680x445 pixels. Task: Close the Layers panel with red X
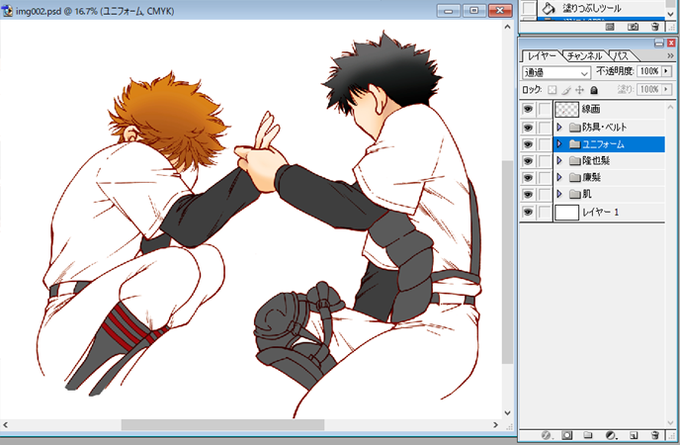point(671,43)
